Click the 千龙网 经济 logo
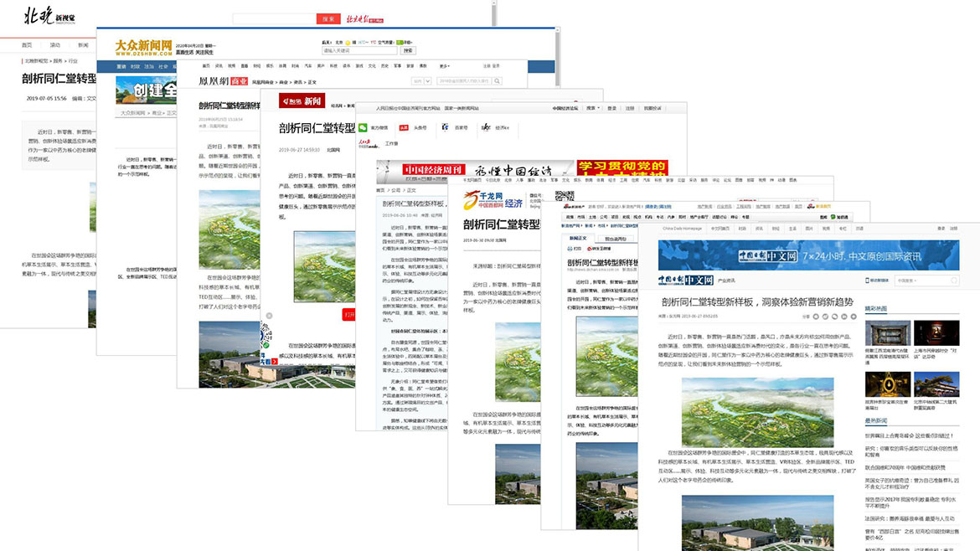980x551 pixels. tap(493, 200)
